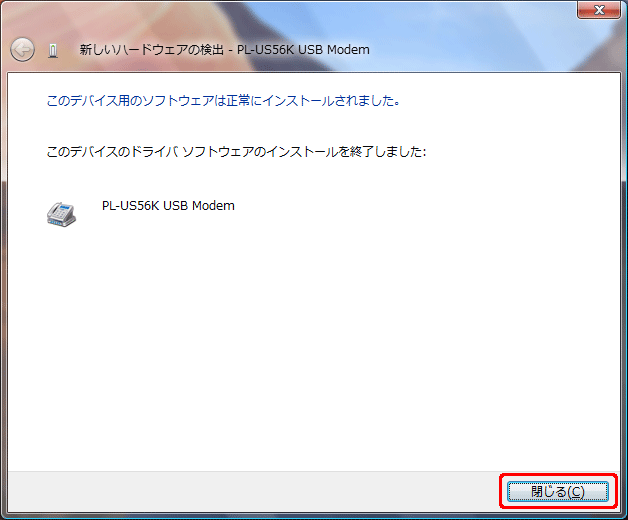Click the line ending インストールを終了しました:
The height and width of the screenshot is (520, 628).
coord(236,151)
